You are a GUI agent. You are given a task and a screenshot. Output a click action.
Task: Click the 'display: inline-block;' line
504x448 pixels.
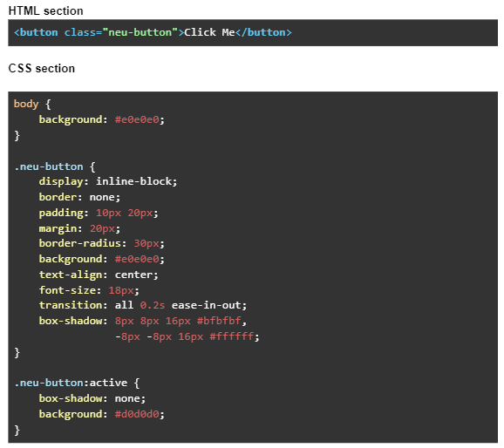(x=108, y=181)
